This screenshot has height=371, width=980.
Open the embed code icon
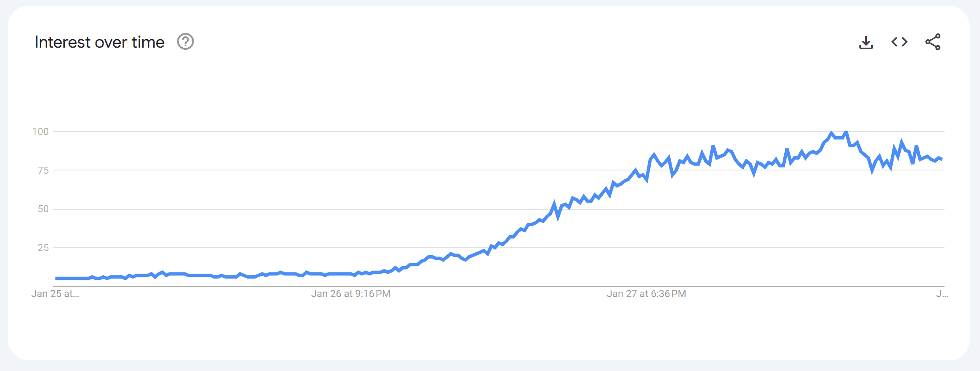coord(899,42)
